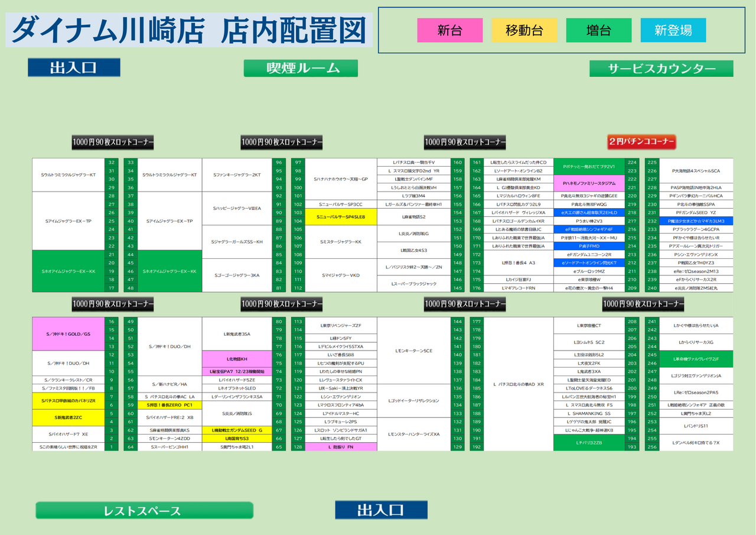Viewport: 756px width, 535px height.
Task: Select the cyan 新登場 legend box
Action: [x=673, y=30]
